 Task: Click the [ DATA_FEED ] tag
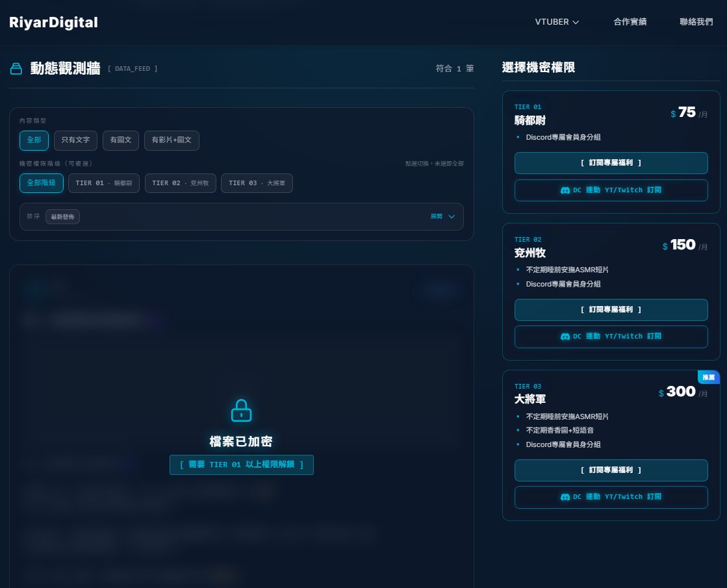click(x=133, y=69)
